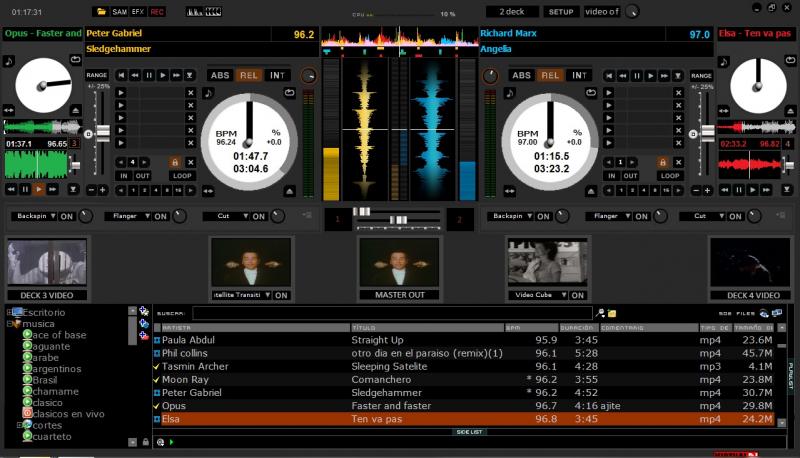
Task: Turn ON Cut effect on deck 2
Action: pos(735,216)
